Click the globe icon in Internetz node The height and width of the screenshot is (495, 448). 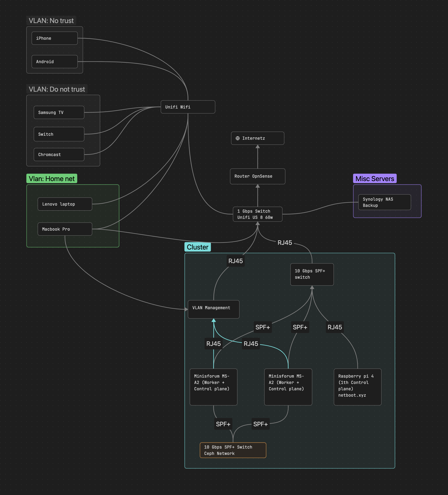[237, 138]
